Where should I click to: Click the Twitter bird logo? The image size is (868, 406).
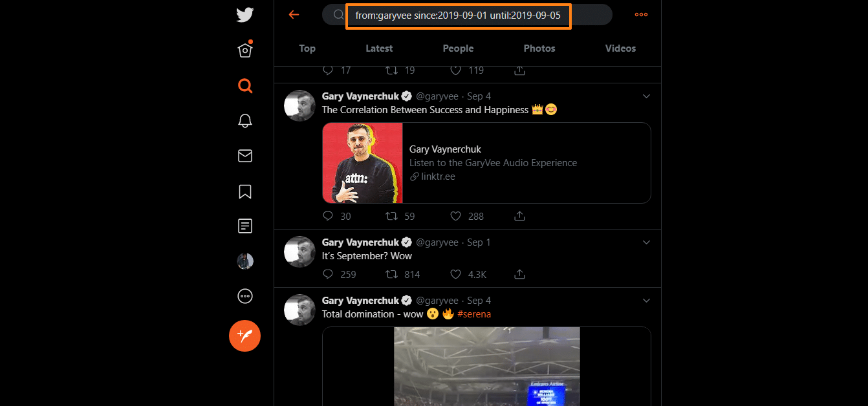[244, 15]
